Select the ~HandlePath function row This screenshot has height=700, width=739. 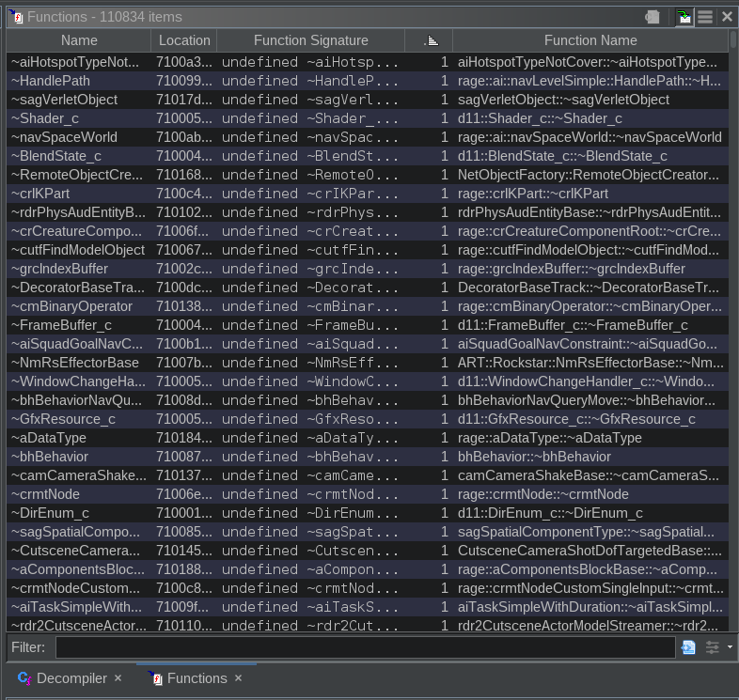368,81
